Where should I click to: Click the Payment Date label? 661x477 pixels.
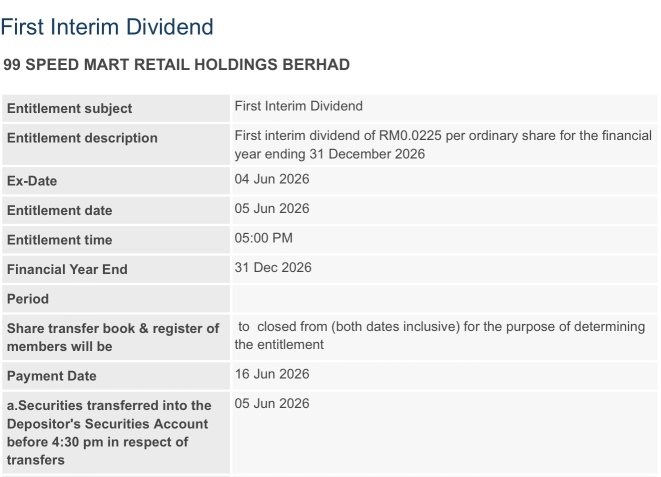click(51, 376)
